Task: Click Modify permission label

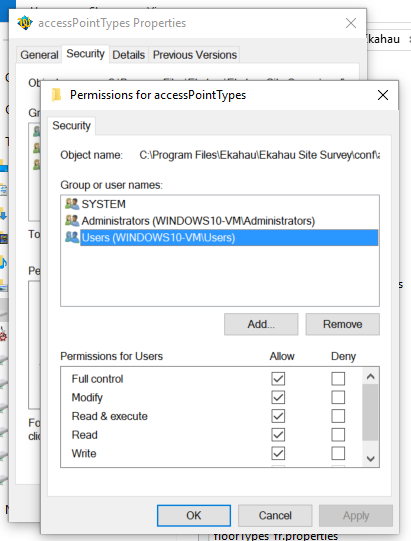Action: (87, 397)
